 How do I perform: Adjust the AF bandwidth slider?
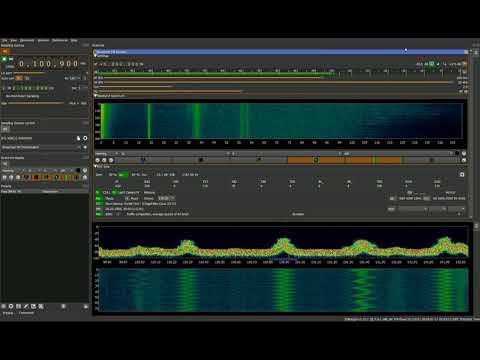pyautogui.click(x=278, y=82)
